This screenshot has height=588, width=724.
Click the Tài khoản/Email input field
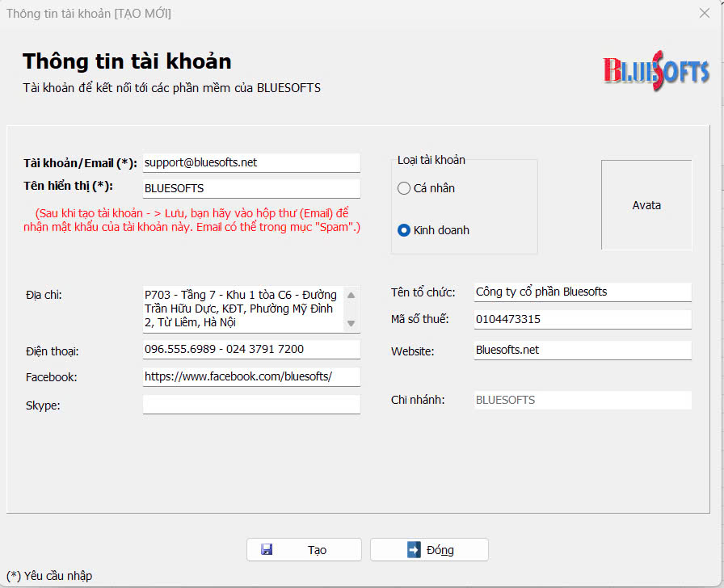(x=251, y=163)
